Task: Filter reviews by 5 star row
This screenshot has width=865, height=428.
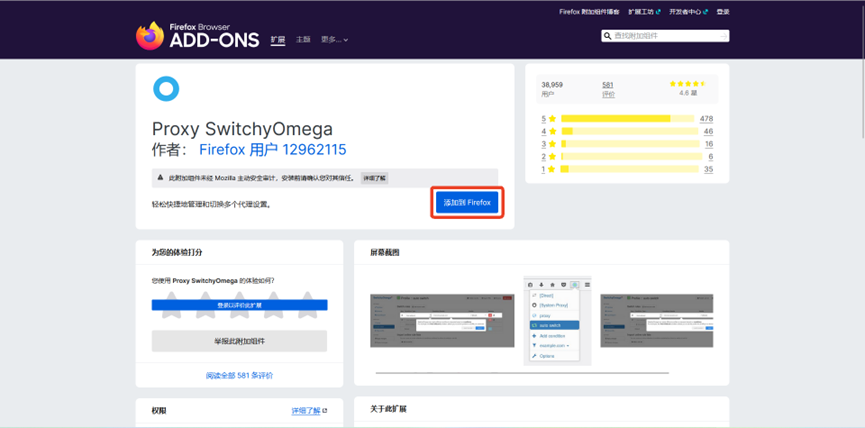Action: 627,119
